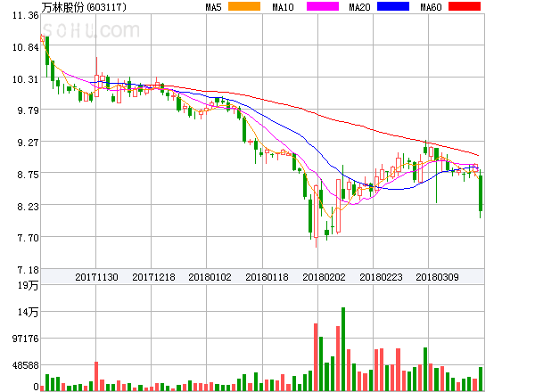535x392 pixels.
Task: Click the 20180309 date label
Action: tap(437, 277)
